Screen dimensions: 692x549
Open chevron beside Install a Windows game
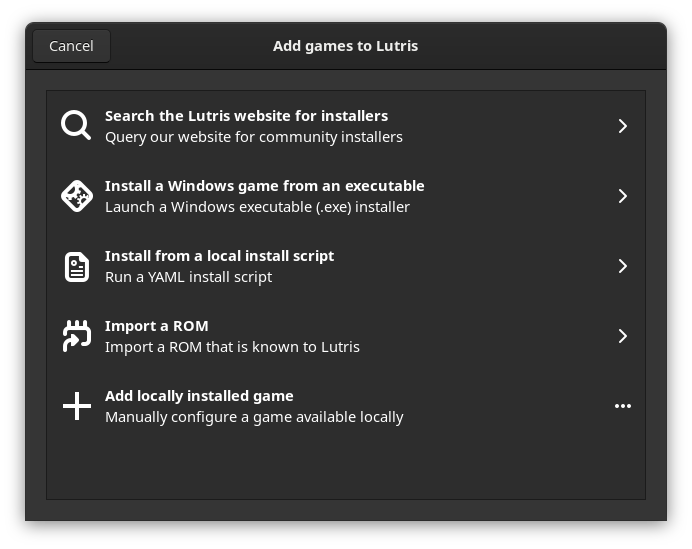coord(622,196)
